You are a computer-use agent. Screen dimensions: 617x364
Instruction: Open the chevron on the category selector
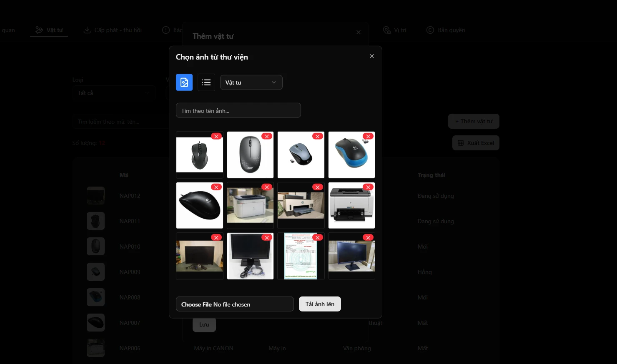click(x=274, y=82)
